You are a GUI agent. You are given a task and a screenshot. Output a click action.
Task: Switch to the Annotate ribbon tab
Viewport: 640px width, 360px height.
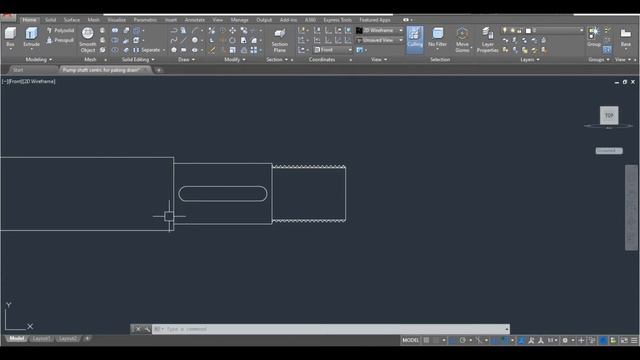pyautogui.click(x=195, y=20)
